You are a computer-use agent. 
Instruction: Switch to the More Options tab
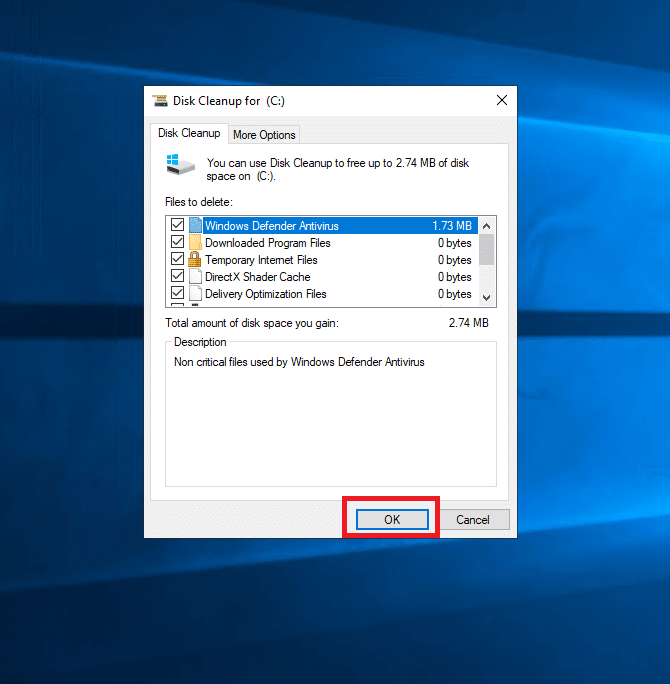pos(264,135)
